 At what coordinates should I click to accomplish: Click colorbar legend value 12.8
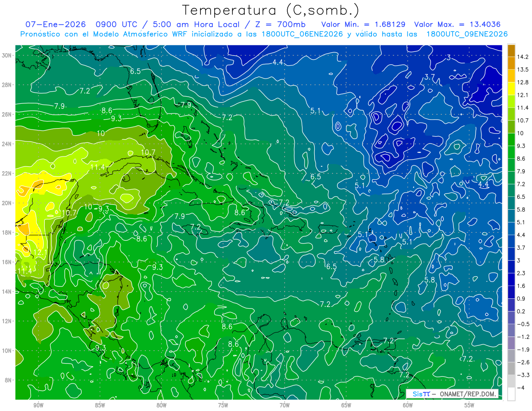[x=524, y=82]
